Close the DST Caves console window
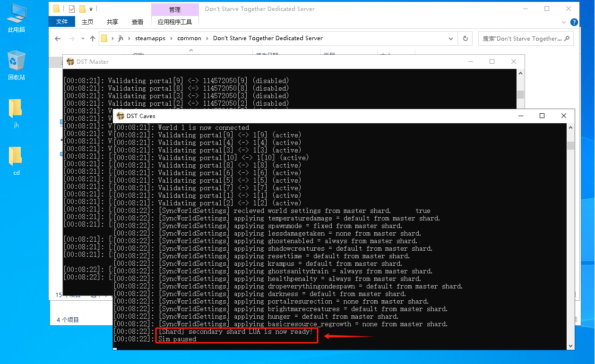Viewport: 595px width, 364px height. click(564, 116)
